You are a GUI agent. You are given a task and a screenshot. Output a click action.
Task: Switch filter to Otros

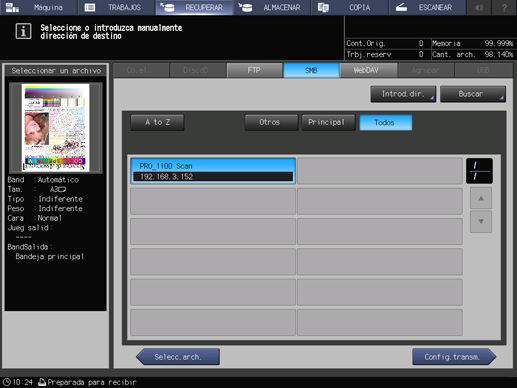coord(271,122)
